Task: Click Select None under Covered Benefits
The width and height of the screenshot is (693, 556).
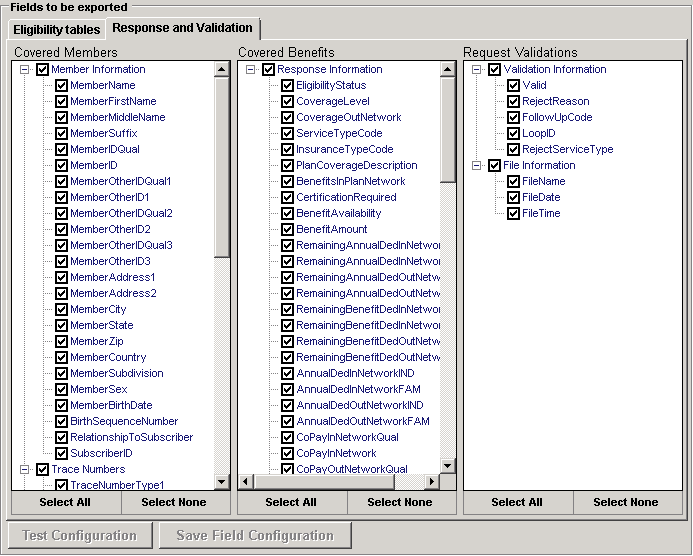Action: point(400,502)
